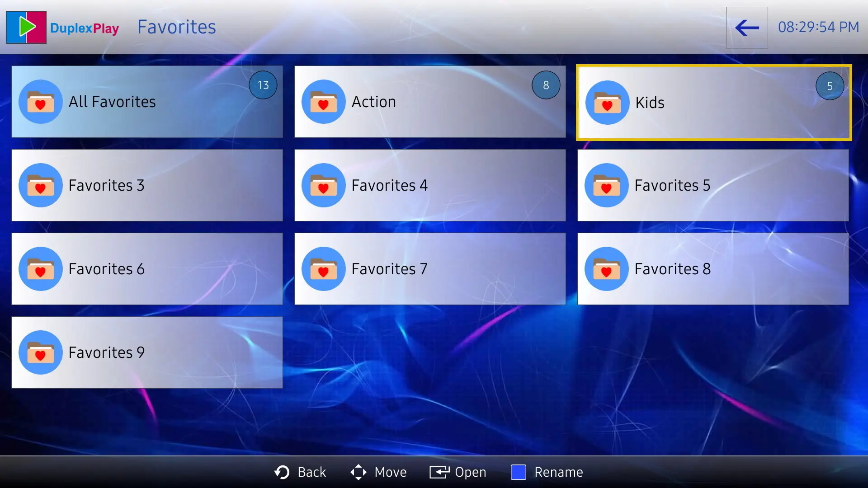Open the Favorites 3 folder tile
This screenshot has height=488, width=868.
147,185
